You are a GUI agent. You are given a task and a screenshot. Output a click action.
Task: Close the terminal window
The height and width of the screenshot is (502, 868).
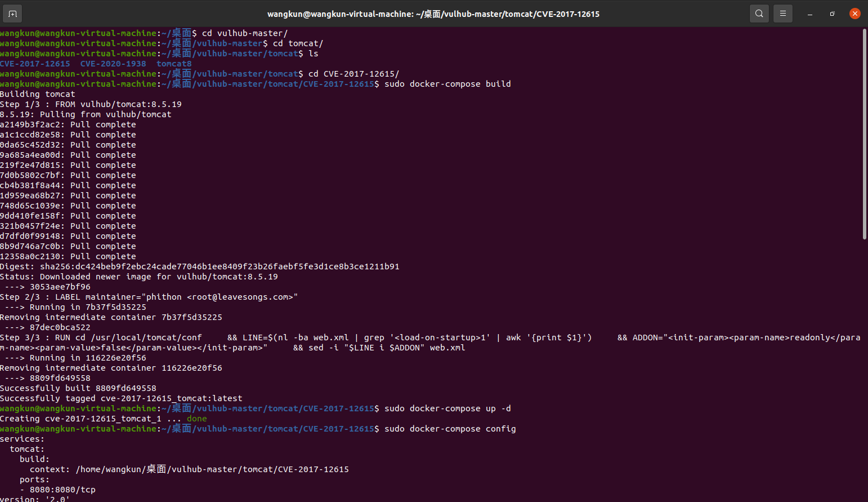(x=855, y=14)
